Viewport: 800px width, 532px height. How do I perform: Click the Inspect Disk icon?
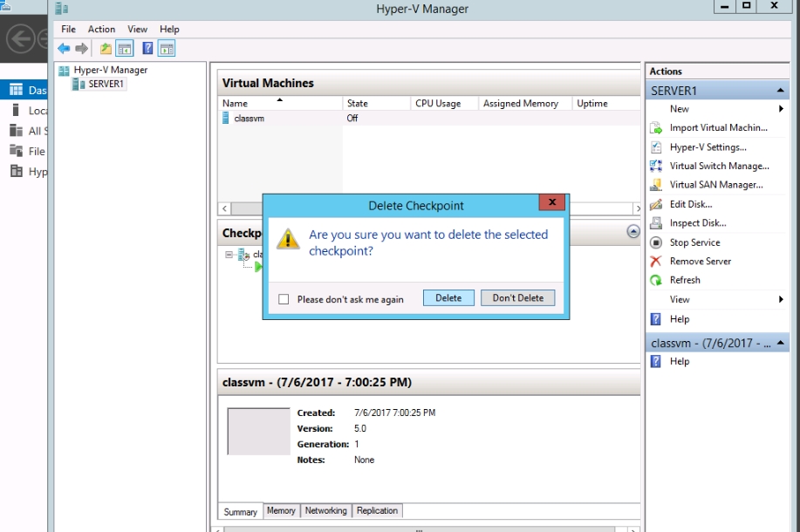(655, 223)
